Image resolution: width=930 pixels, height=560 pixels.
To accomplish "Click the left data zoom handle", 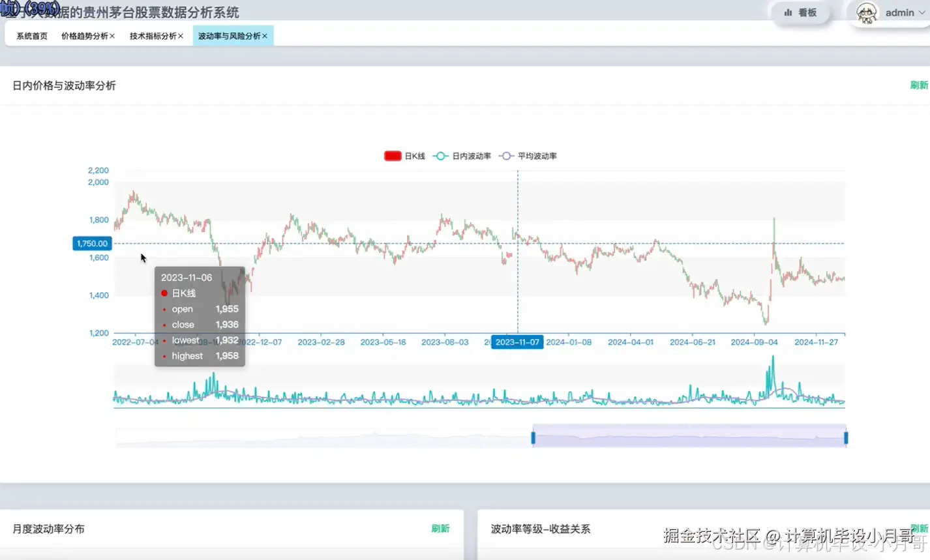I will 533,437.
